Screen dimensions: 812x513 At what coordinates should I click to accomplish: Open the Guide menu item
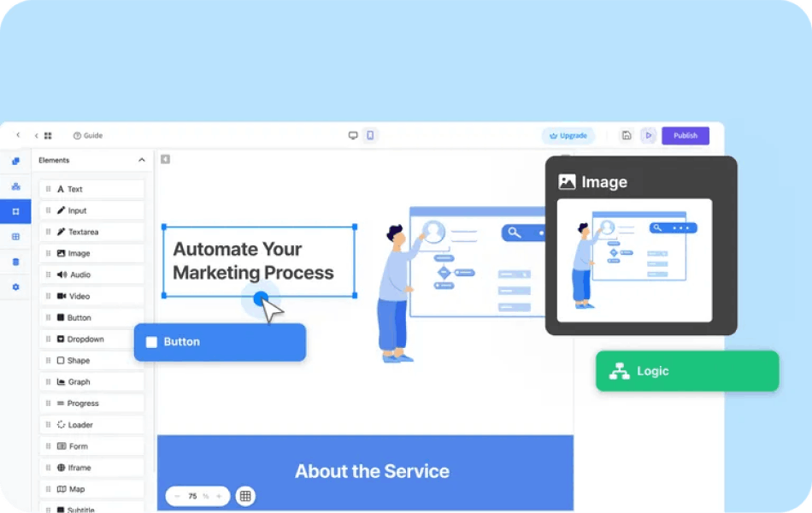click(x=87, y=135)
